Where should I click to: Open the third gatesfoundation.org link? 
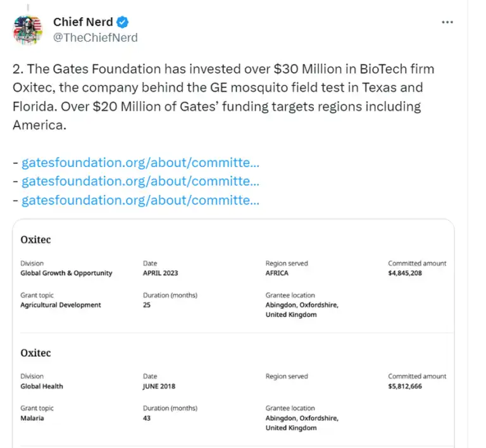pos(140,201)
